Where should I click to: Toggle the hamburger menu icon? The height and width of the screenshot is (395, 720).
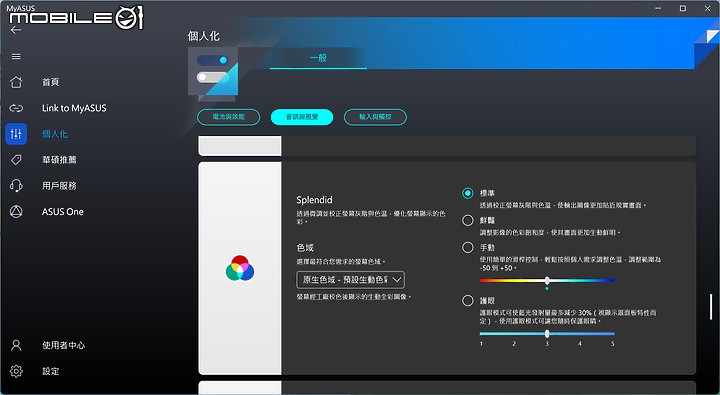(x=16, y=56)
